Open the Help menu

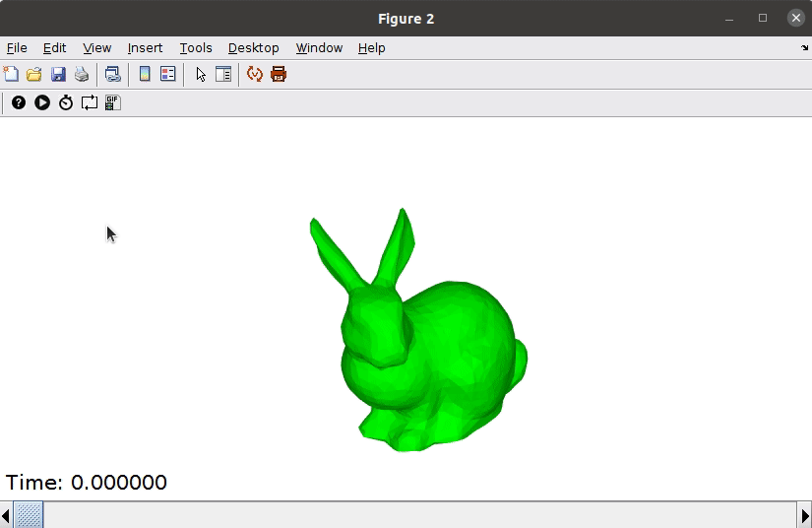[x=371, y=47]
